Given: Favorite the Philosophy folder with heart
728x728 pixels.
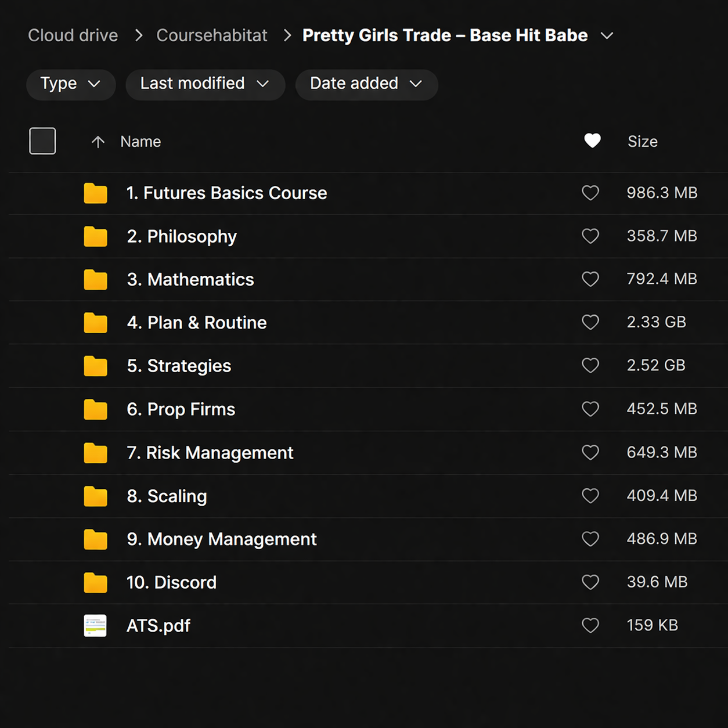Looking at the screenshot, I should tap(590, 236).
